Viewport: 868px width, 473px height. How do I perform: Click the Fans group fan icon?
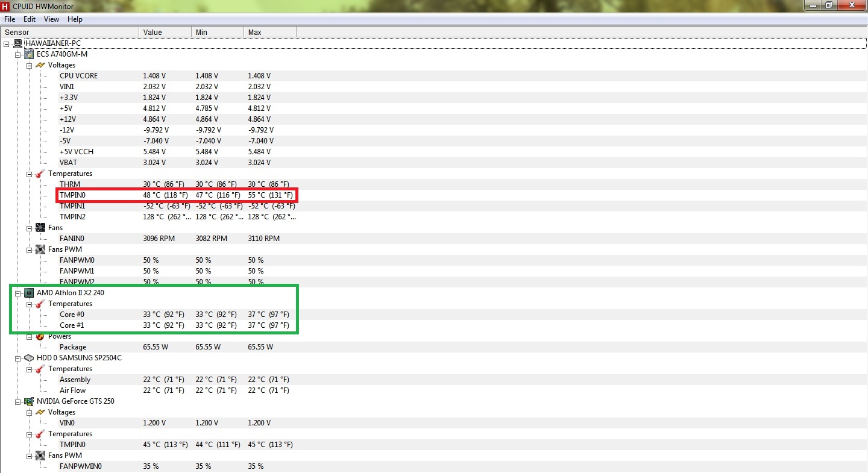[40, 228]
